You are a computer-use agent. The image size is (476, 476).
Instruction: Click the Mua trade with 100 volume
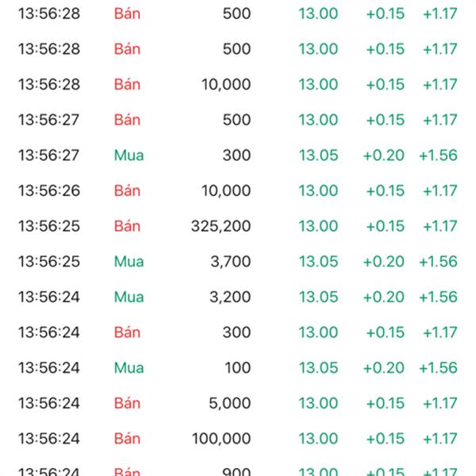[x=238, y=367]
